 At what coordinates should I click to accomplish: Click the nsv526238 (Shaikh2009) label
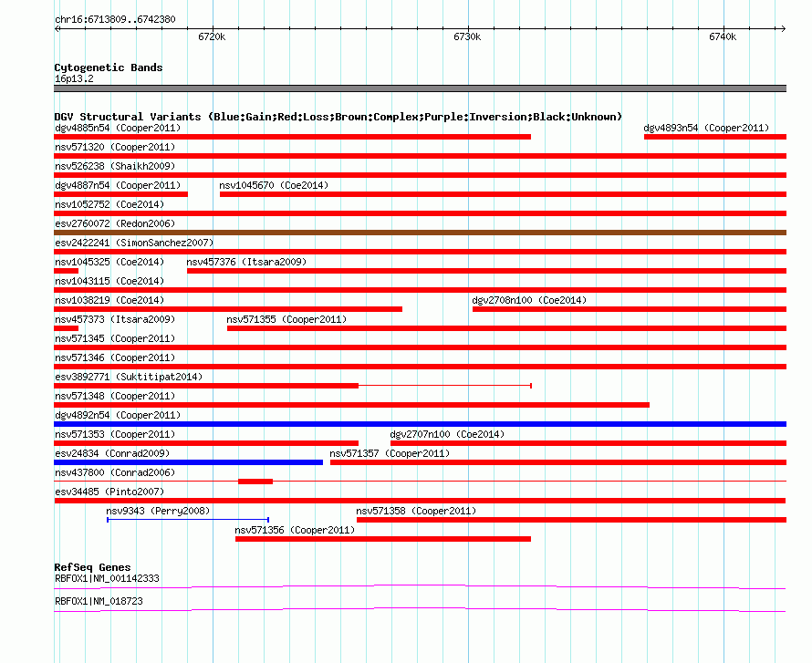115,166
